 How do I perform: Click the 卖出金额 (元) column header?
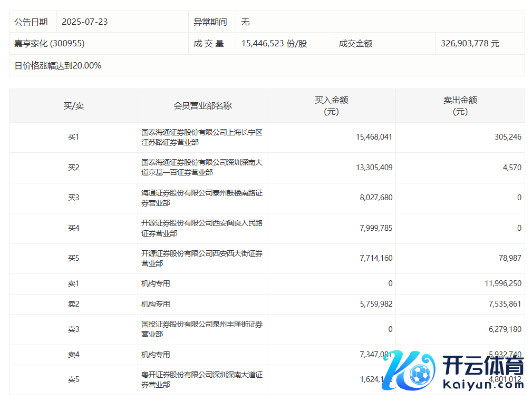460,106
